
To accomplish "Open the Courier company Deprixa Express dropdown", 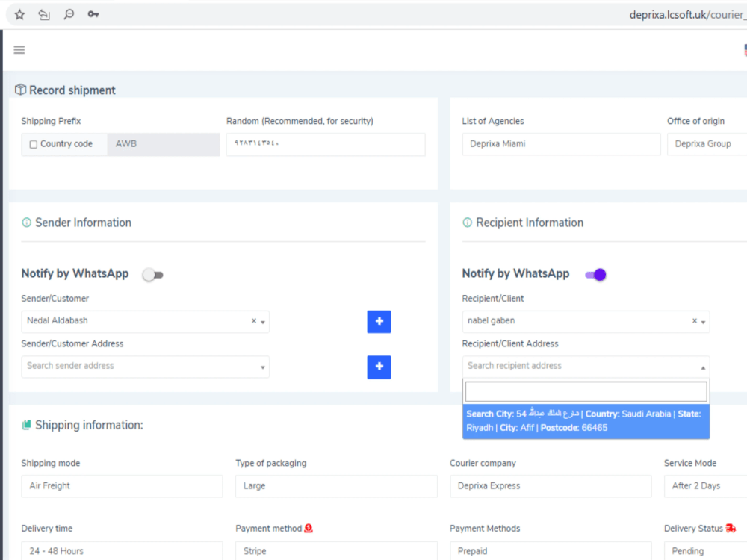I will pos(551,486).
